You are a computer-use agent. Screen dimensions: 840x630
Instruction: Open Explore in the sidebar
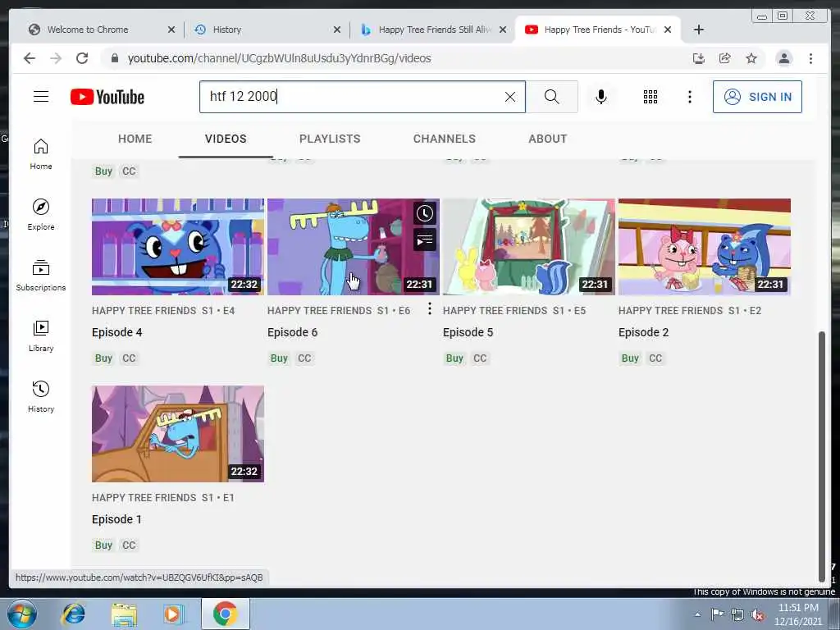pyautogui.click(x=41, y=215)
